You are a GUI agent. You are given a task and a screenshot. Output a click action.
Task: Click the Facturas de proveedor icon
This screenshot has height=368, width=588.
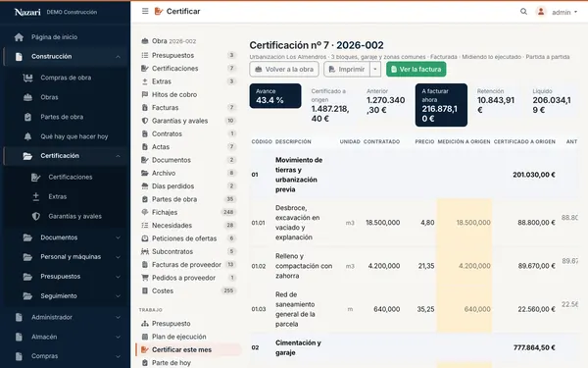point(144,265)
